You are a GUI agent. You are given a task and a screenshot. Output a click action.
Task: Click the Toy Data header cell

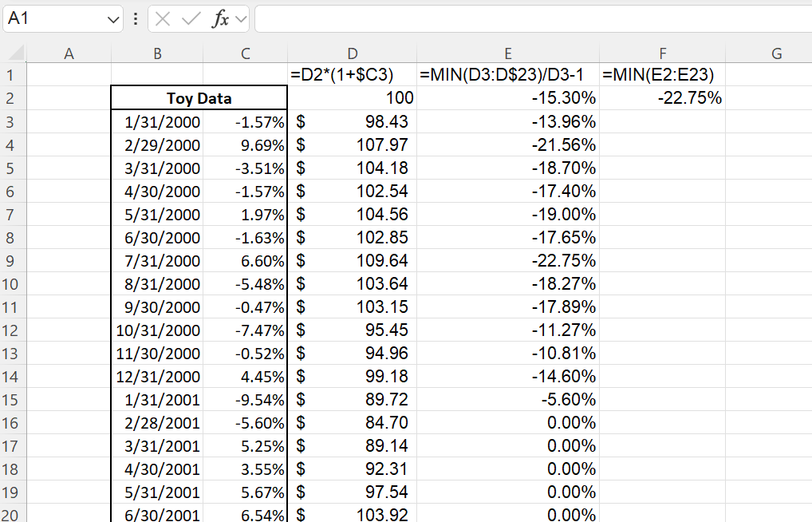click(x=199, y=98)
